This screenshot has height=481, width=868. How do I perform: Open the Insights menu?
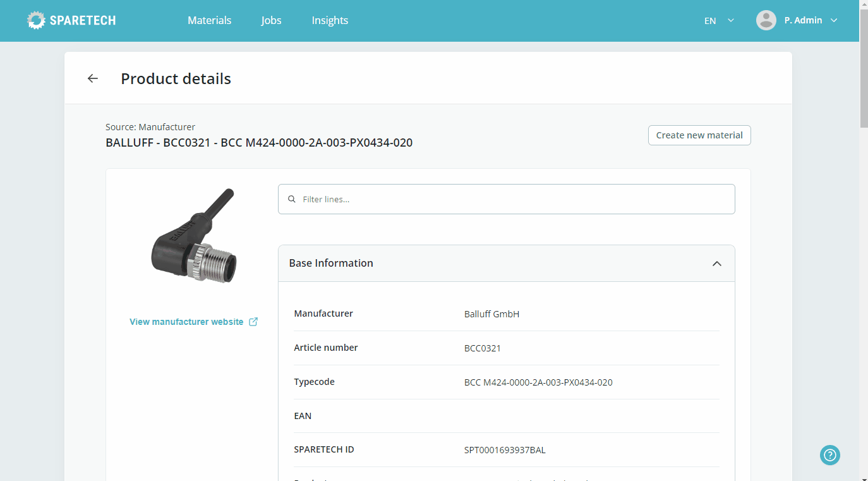coord(330,20)
